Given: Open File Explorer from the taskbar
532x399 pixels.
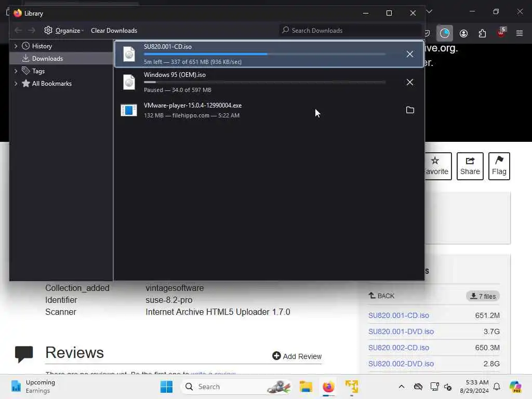Looking at the screenshot, I should 305,387.
